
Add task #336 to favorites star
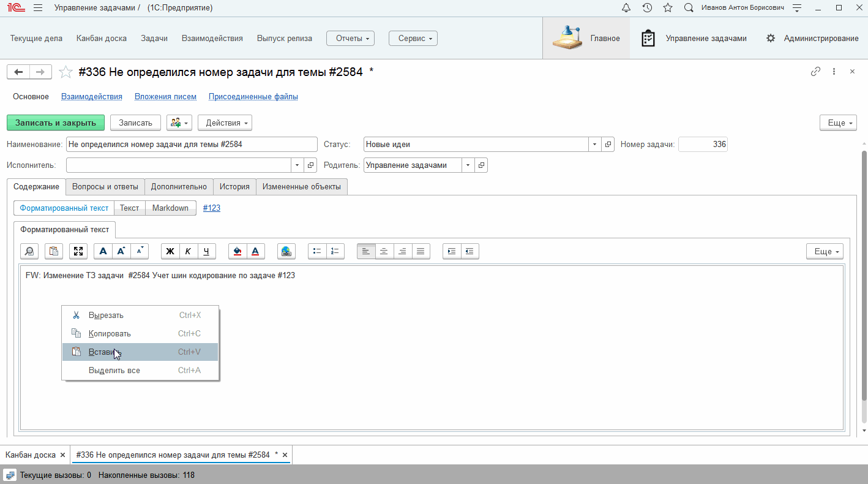65,72
